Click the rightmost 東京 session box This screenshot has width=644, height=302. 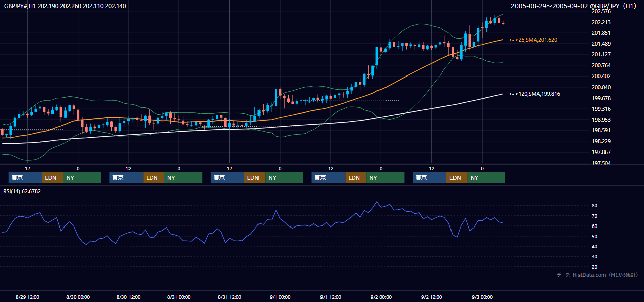429,178
